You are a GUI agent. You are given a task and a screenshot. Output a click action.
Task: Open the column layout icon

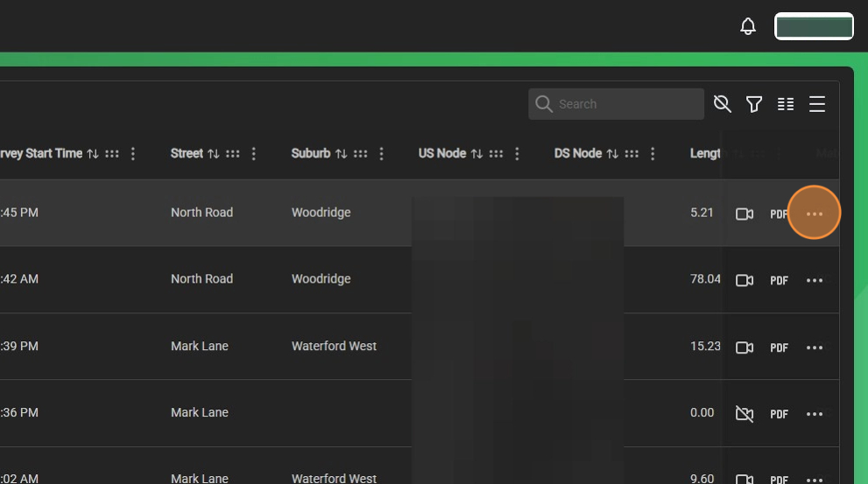click(786, 104)
